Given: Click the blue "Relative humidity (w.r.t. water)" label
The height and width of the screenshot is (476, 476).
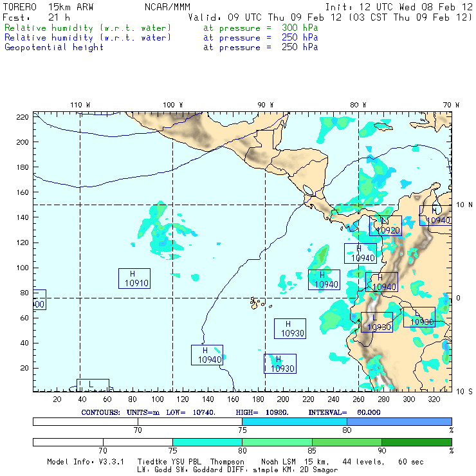Looking at the screenshot, I should [x=87, y=38].
